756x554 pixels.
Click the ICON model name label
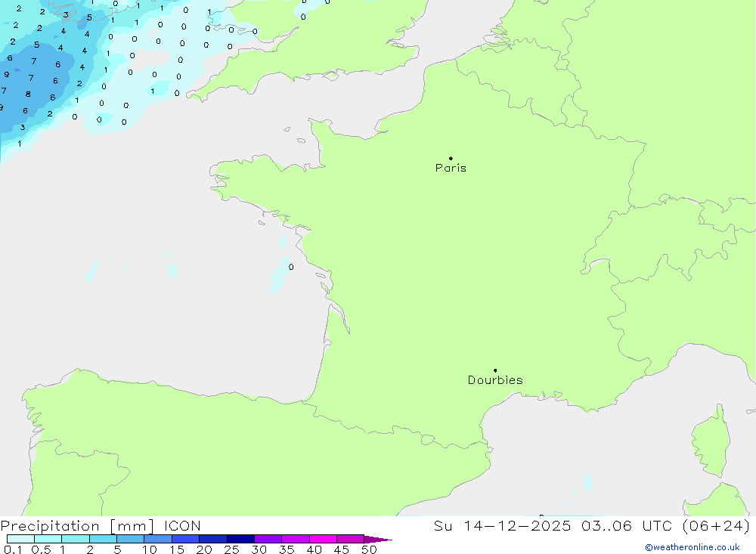(x=181, y=525)
